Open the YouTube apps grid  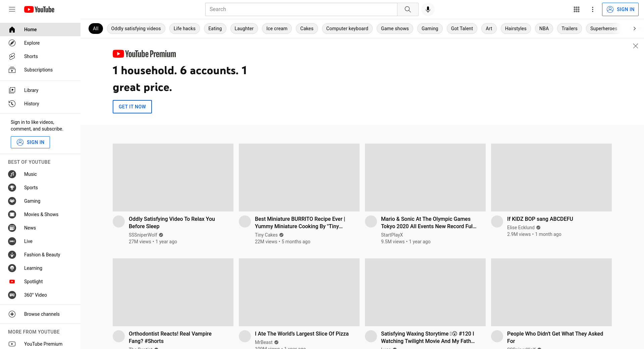pyautogui.click(x=577, y=9)
